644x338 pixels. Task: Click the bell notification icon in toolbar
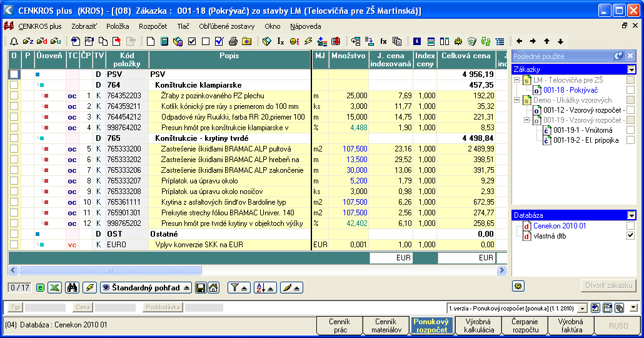(x=14, y=41)
